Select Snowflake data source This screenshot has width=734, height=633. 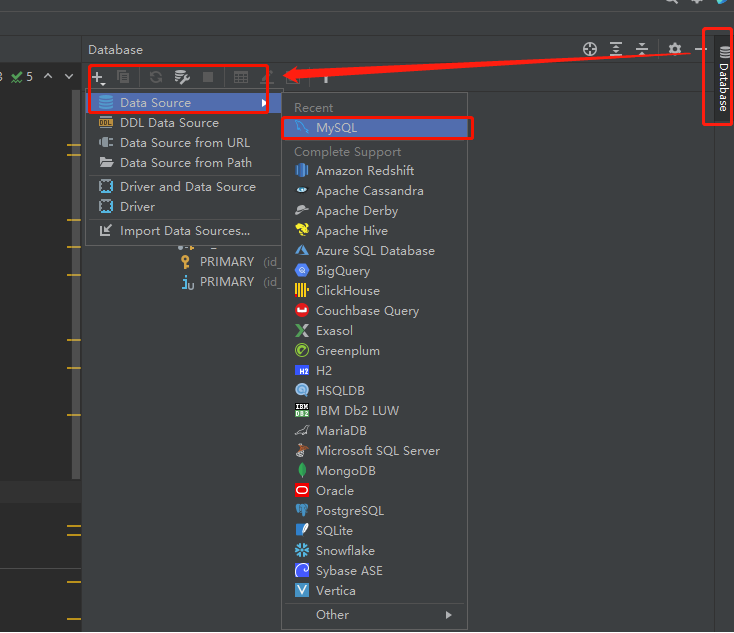click(374, 551)
